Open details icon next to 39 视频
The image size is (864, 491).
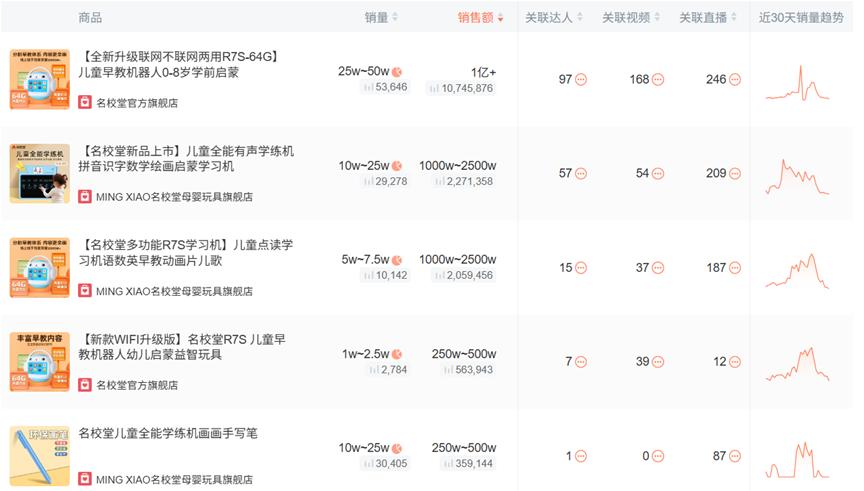click(x=658, y=362)
